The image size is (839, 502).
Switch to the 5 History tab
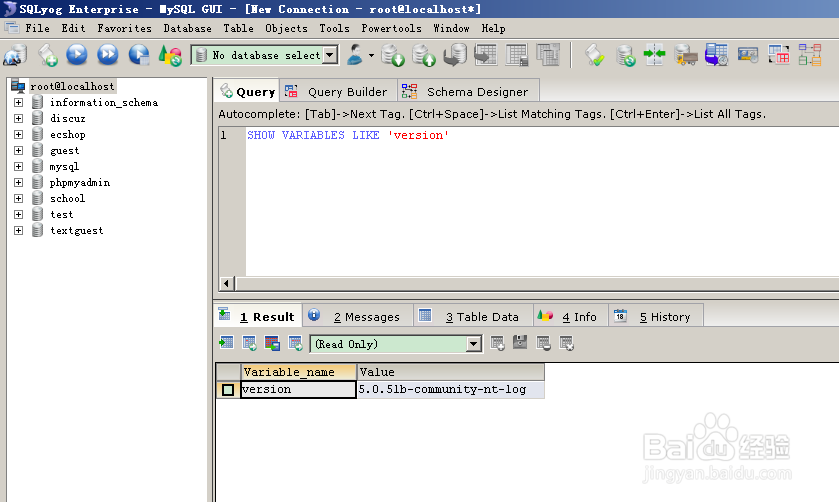click(656, 316)
